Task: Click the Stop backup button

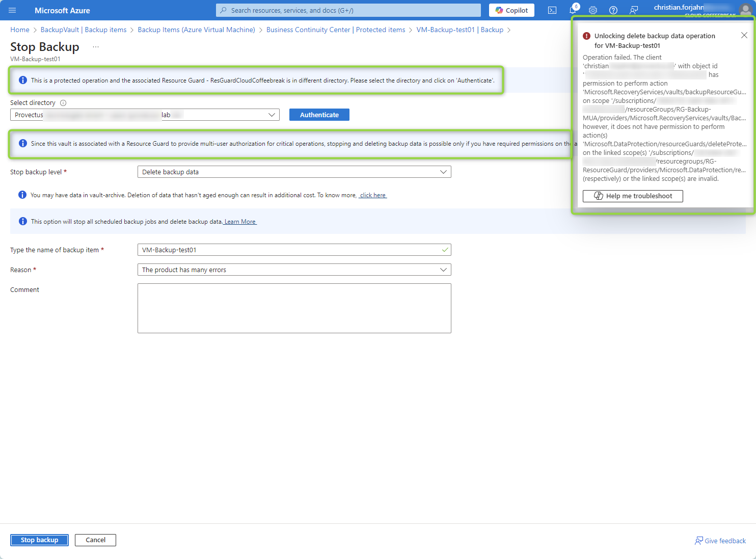Action: tap(39, 540)
